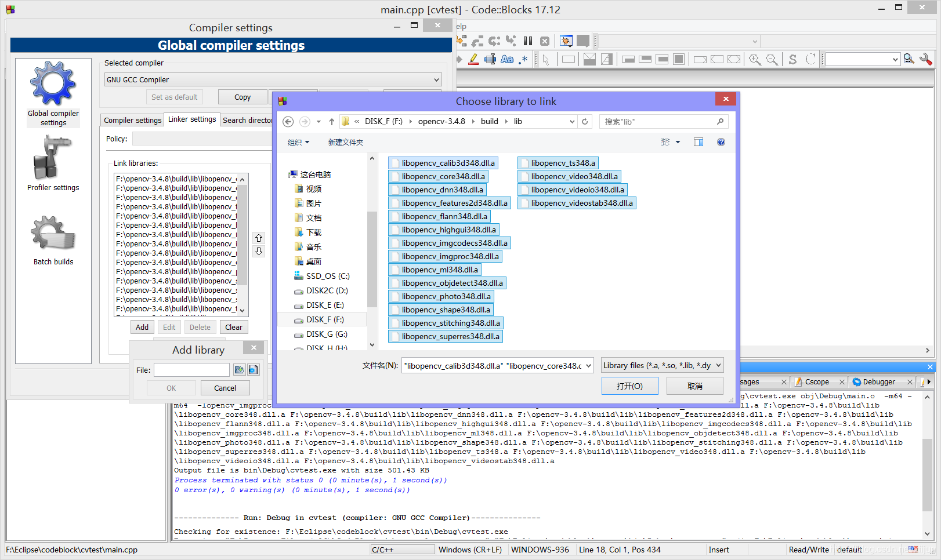This screenshot has width=941, height=560.
Task: Click WINDOWS-936 encoding in status bar
Action: pyautogui.click(x=540, y=550)
